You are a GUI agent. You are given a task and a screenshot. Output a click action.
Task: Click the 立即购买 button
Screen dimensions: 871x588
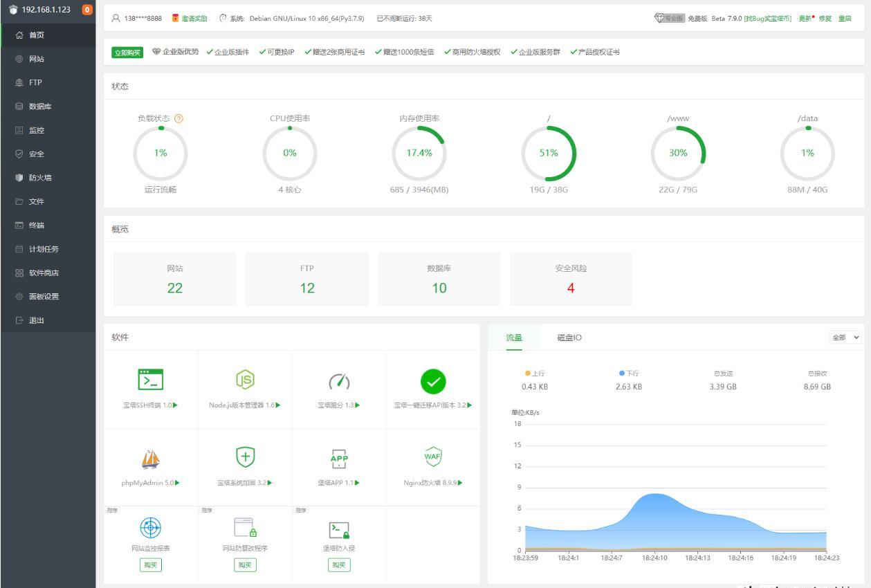point(127,52)
